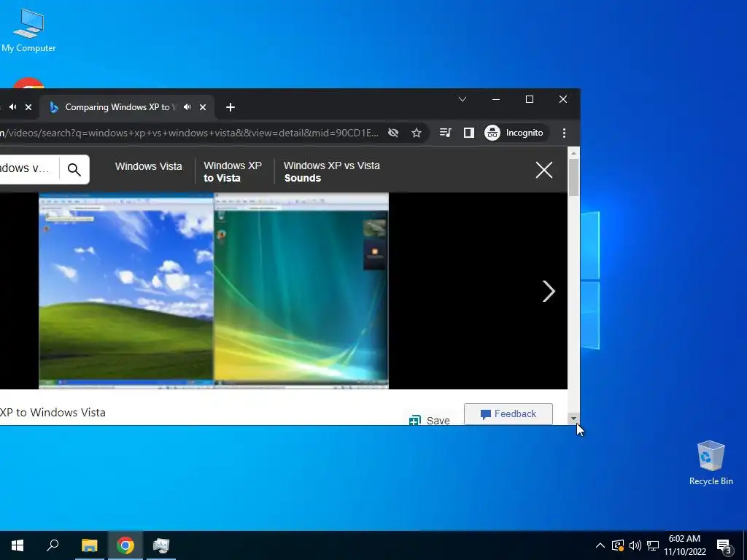Click the URL address bar

tap(190, 133)
